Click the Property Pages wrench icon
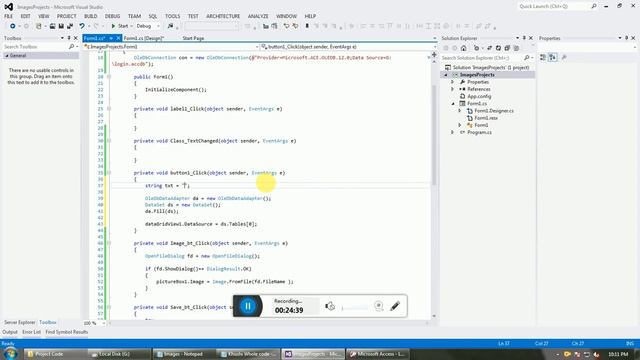The width and height of the screenshot is (640, 360). pyautogui.click(x=564, y=58)
